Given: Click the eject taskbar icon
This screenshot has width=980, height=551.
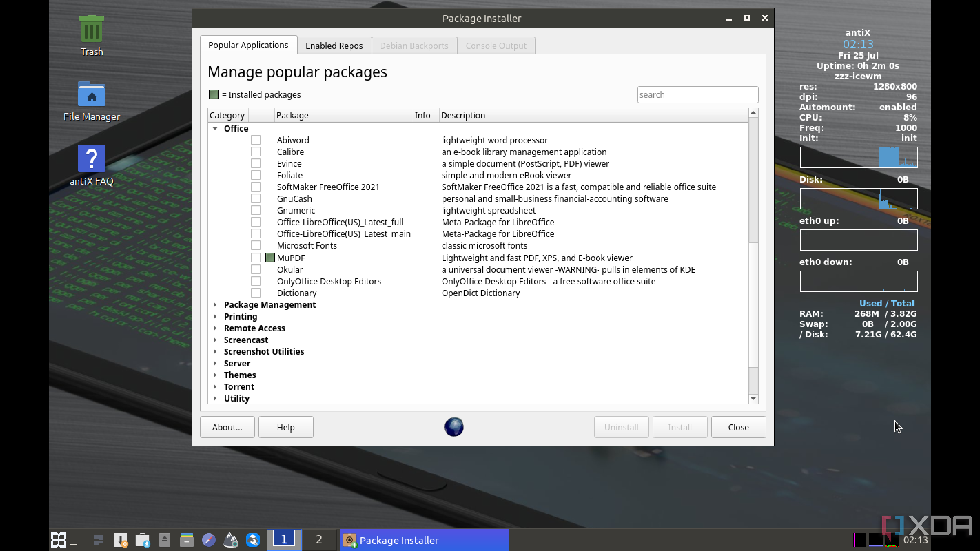Looking at the screenshot, I should coord(165,540).
